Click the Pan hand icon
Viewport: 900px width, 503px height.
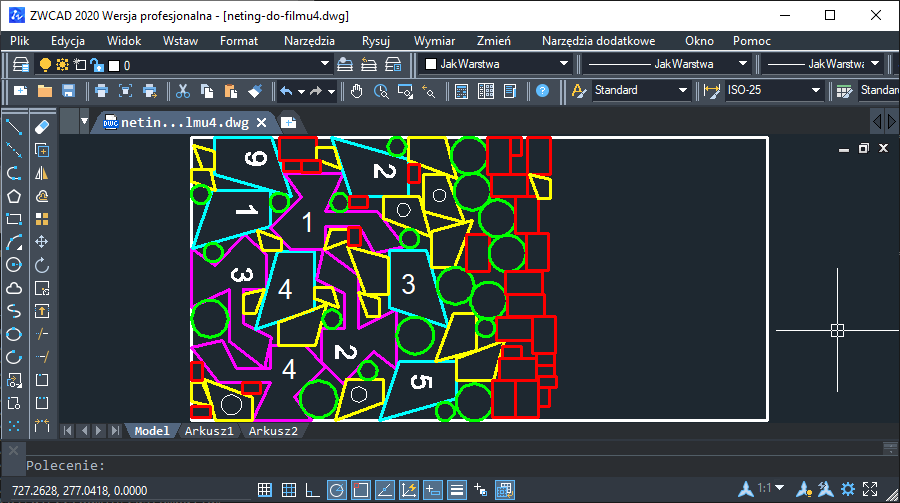pos(357,91)
